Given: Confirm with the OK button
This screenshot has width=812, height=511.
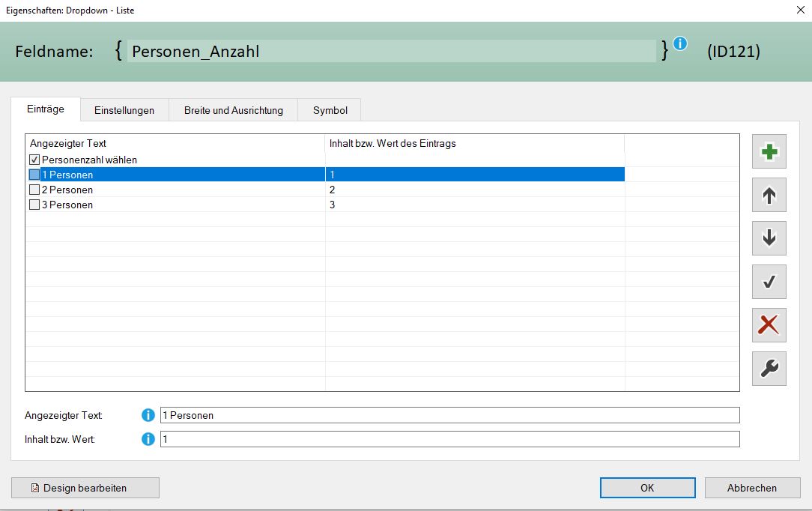Looking at the screenshot, I should 647,488.
